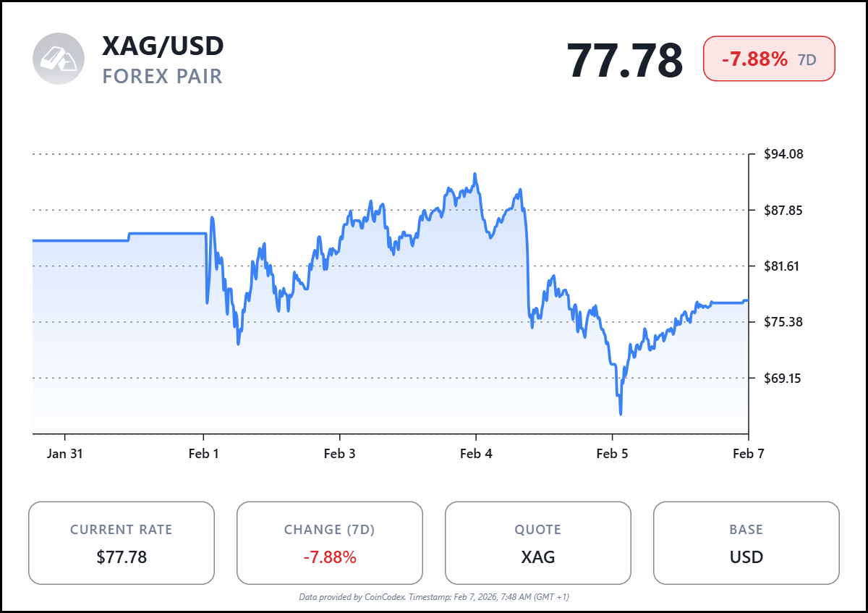Click the $94.08 price axis label
Viewport: 868px width, 613px height.
click(784, 154)
